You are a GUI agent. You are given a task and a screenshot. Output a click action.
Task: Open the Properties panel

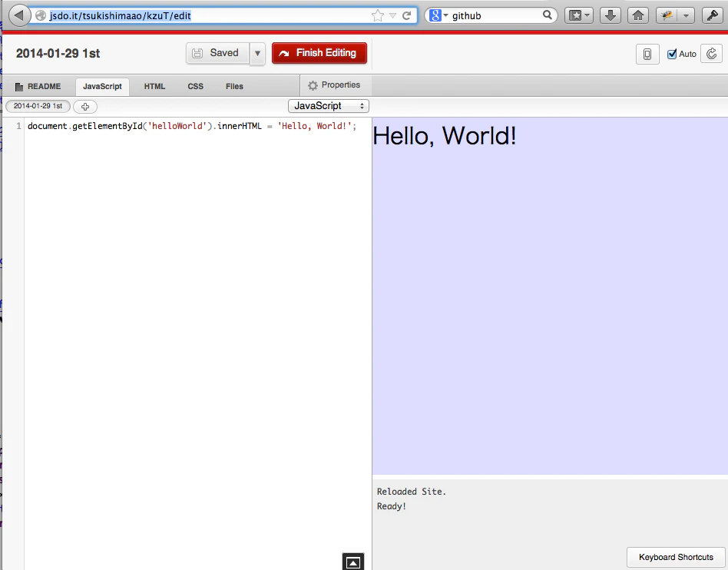[x=334, y=85]
